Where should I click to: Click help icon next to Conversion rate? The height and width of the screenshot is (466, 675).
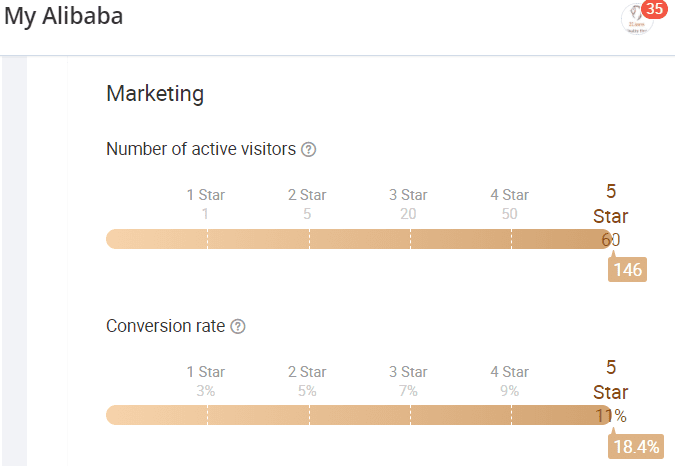(x=238, y=327)
